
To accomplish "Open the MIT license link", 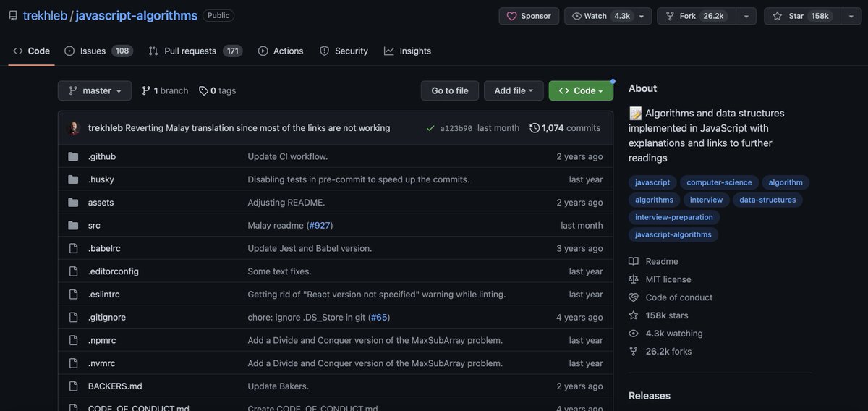I will pos(660,279).
